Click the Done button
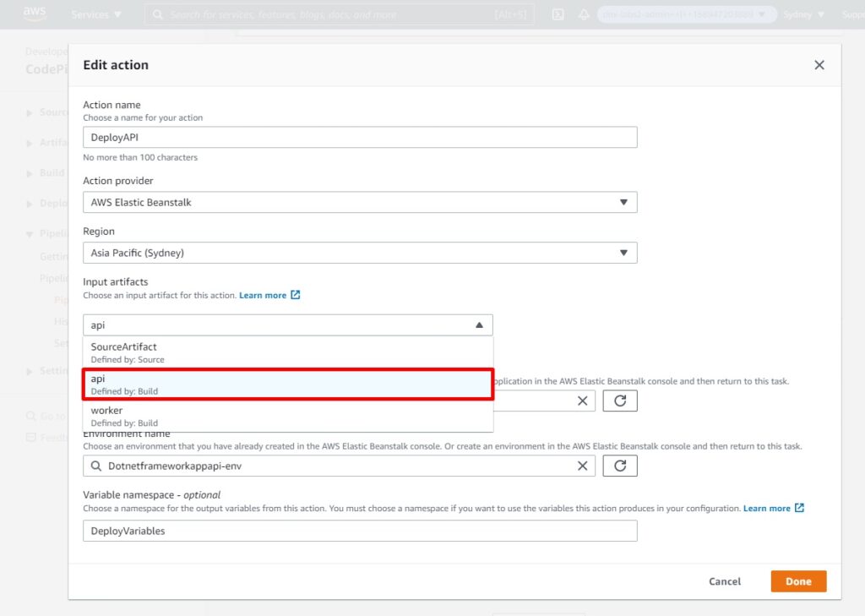 [x=797, y=581]
